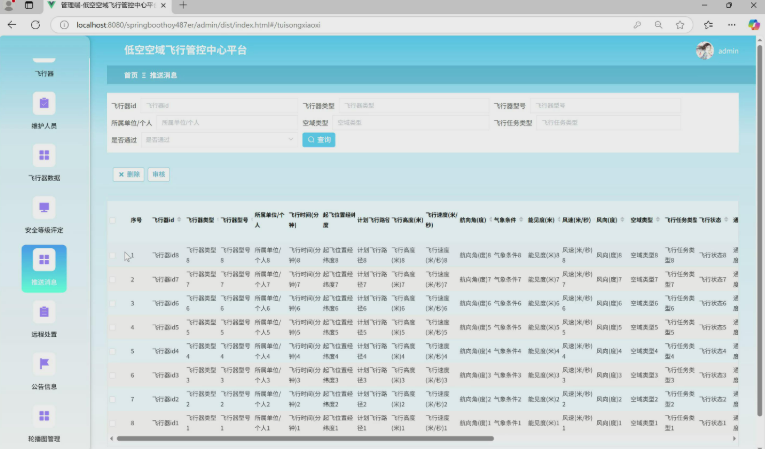
Task: Focus the 所属单位/个人 input field
Action: coord(227,122)
